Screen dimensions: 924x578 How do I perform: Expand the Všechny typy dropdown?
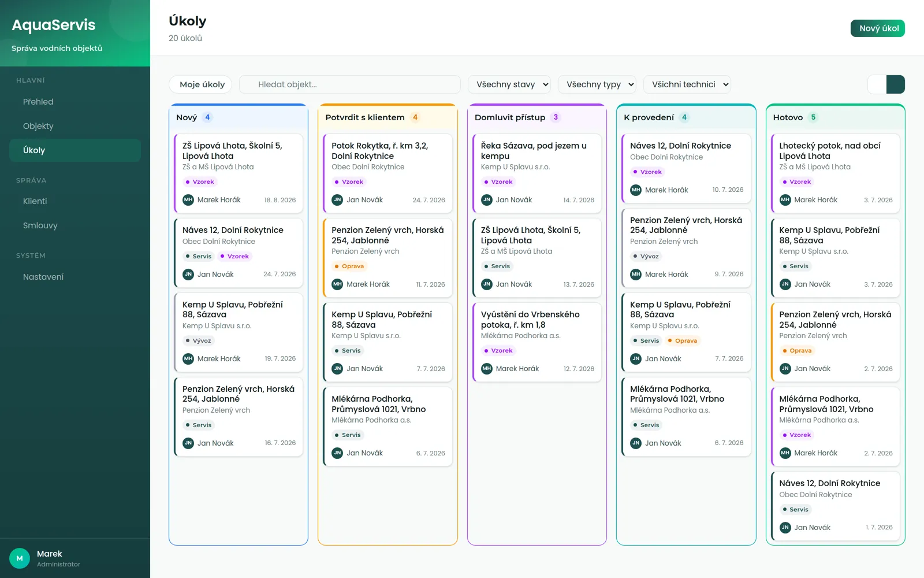pos(597,84)
